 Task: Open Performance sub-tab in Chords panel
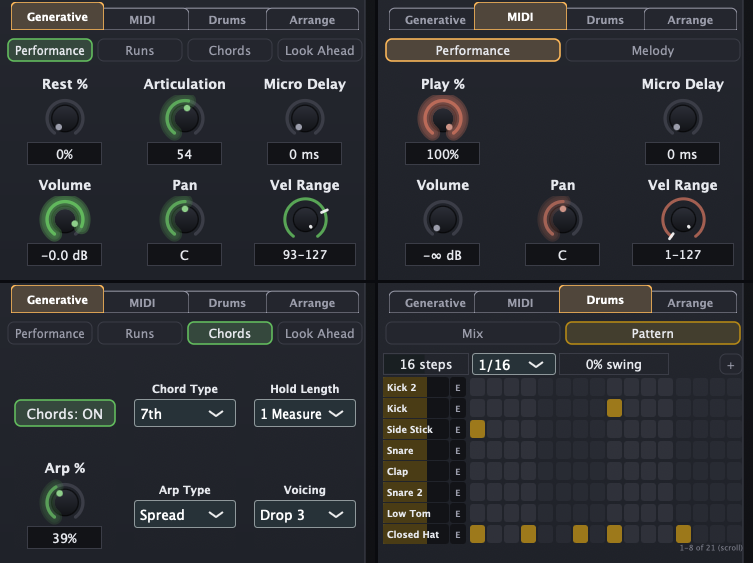tap(50, 333)
